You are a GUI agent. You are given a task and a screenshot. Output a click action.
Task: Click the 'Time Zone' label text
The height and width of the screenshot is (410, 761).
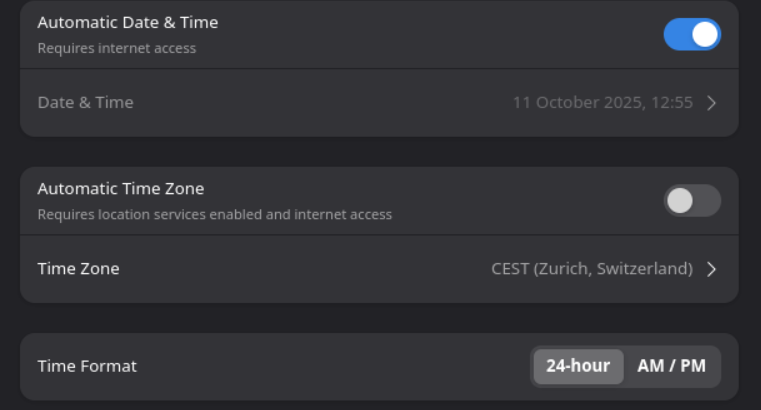78,269
